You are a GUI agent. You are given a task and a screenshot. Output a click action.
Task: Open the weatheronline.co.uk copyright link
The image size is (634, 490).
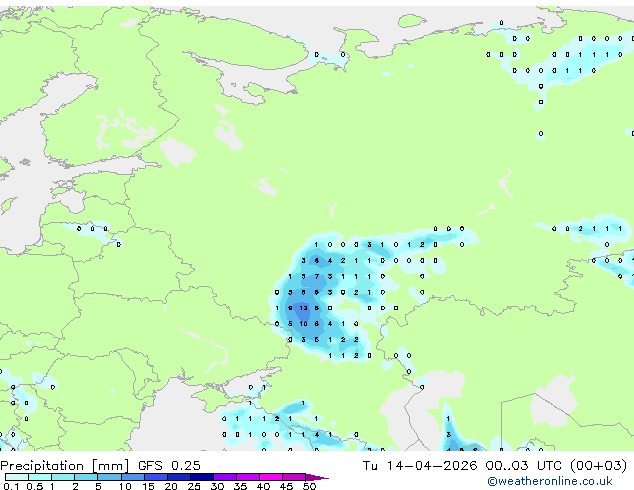tap(550, 481)
